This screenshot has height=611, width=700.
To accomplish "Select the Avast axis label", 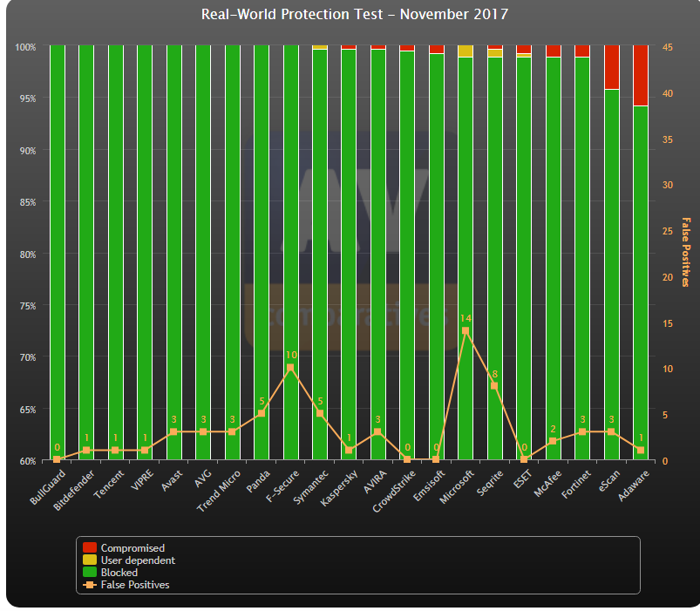I will tap(172, 480).
